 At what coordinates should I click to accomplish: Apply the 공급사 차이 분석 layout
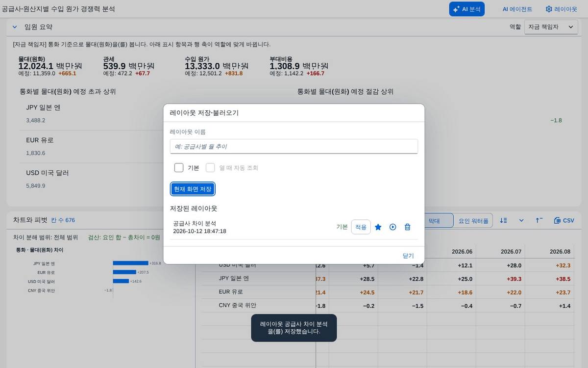(361, 227)
